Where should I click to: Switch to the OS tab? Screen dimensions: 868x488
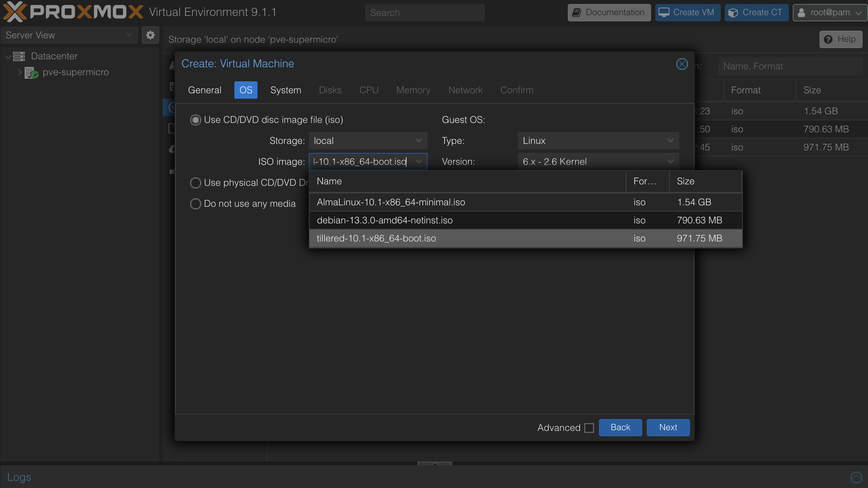[x=246, y=90]
